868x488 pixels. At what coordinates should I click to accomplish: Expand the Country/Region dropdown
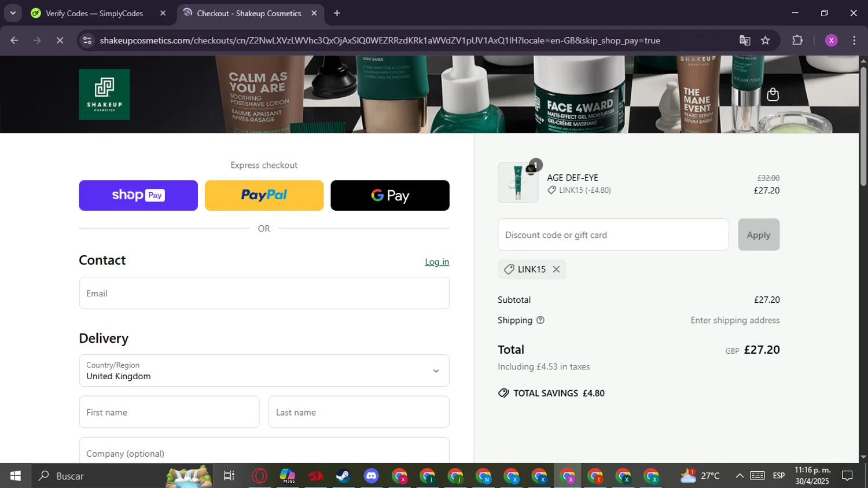click(264, 370)
